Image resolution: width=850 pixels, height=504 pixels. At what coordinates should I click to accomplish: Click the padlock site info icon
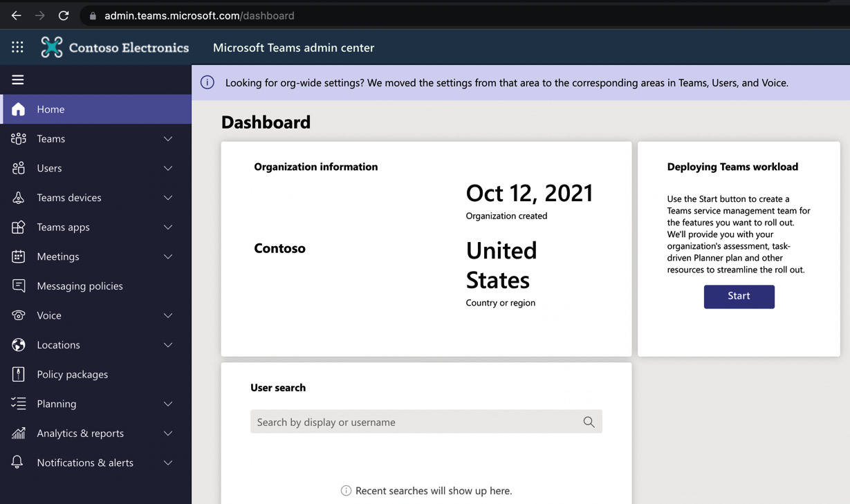pos(93,16)
